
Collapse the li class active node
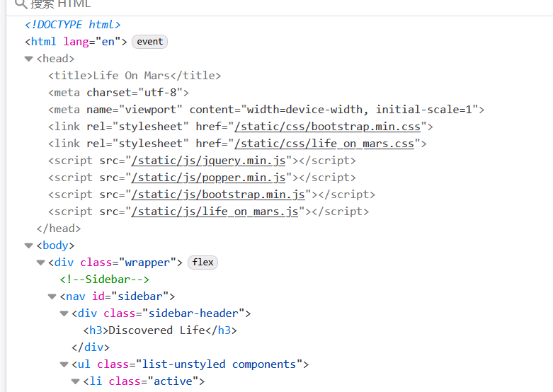coord(76,381)
